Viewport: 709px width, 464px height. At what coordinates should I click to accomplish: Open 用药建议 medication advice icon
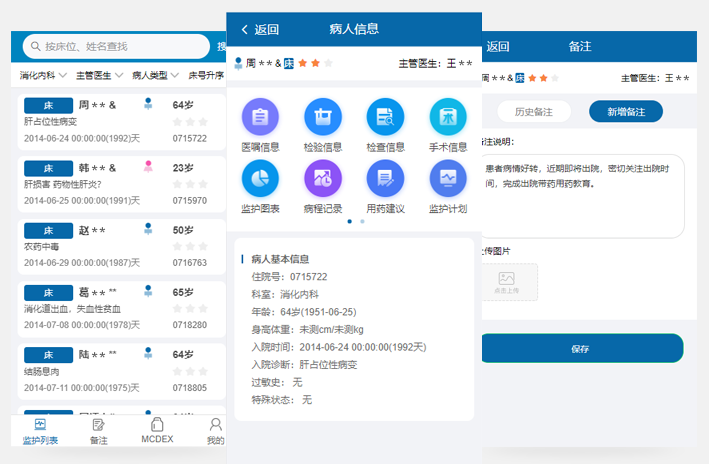point(385,179)
